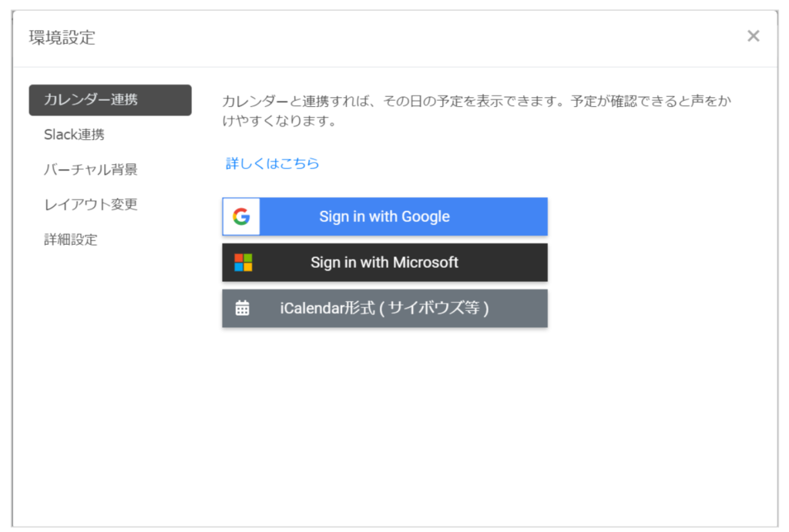Close the 環境設定 dialog
The height and width of the screenshot is (532, 789).
754,35
